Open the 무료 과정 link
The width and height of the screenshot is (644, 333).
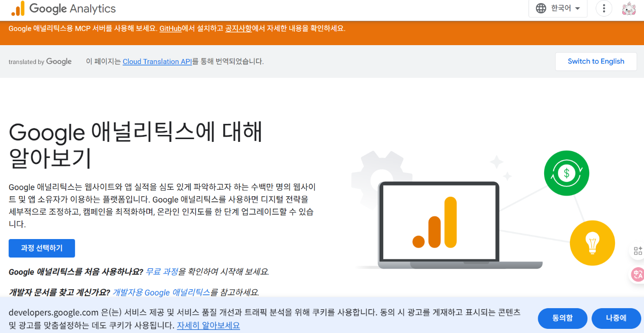point(161,272)
